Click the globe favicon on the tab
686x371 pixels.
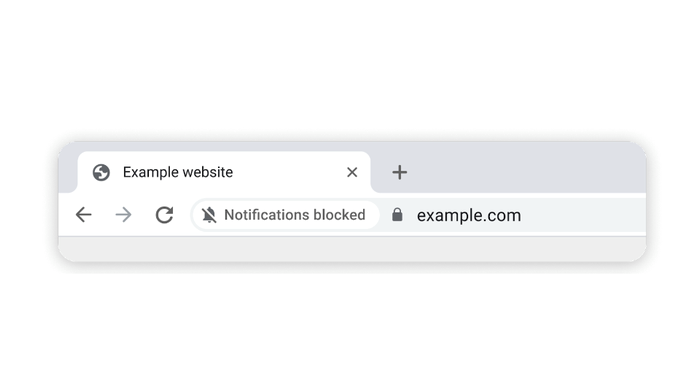coord(101,172)
